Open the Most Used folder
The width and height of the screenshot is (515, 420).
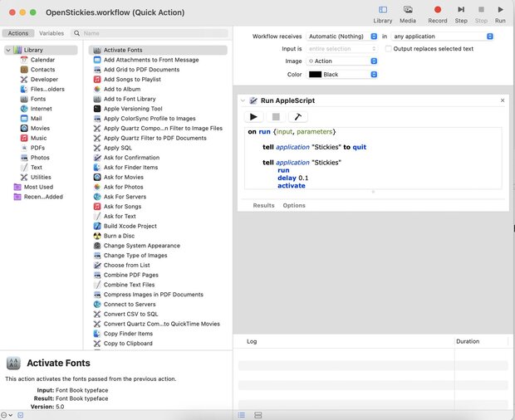tap(38, 187)
